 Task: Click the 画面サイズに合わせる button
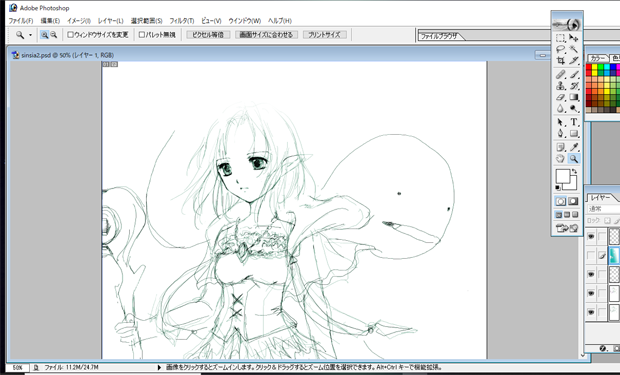266,35
